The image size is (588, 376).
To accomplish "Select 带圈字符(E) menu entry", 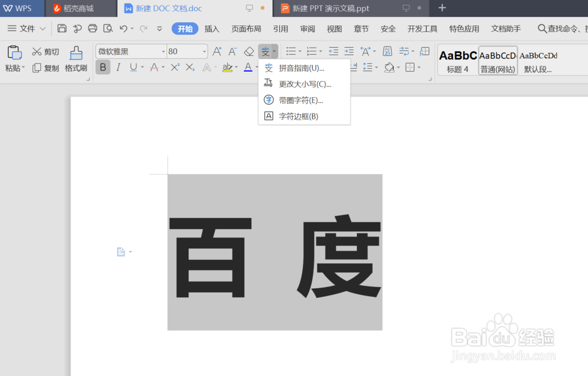I will [x=305, y=100].
